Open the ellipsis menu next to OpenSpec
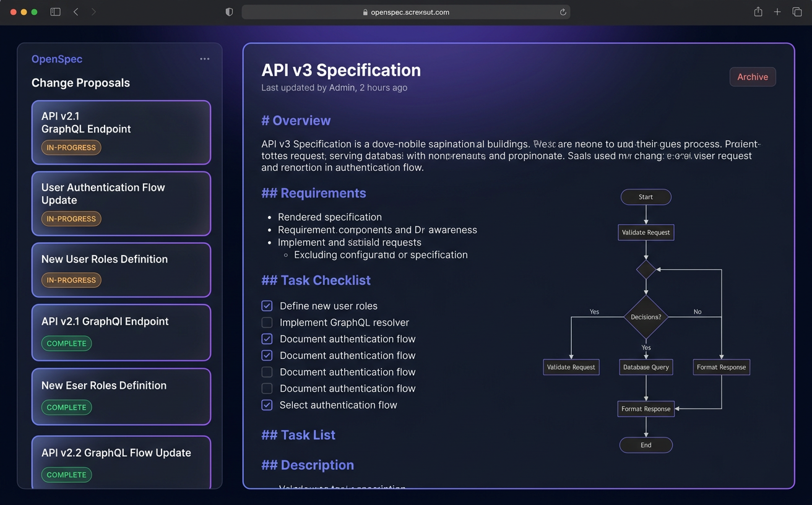 (x=204, y=59)
